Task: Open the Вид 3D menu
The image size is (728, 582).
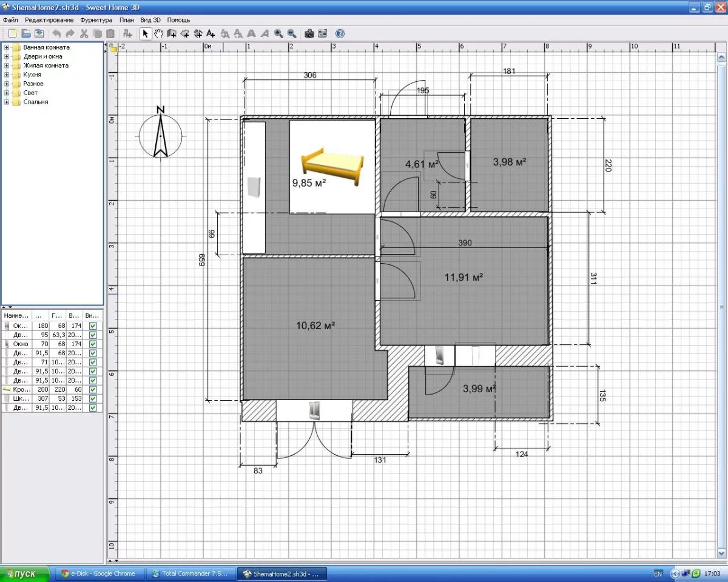Action: pyautogui.click(x=150, y=20)
